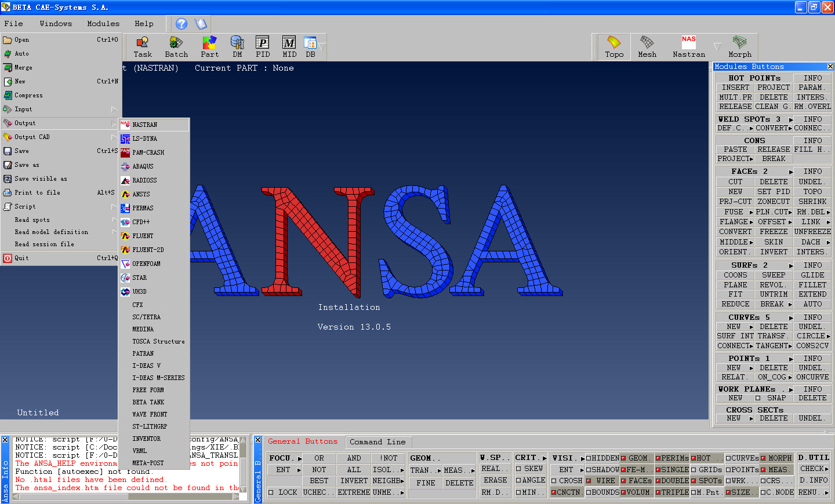Select the General Buttons tab
835x504 pixels.
pos(303,441)
